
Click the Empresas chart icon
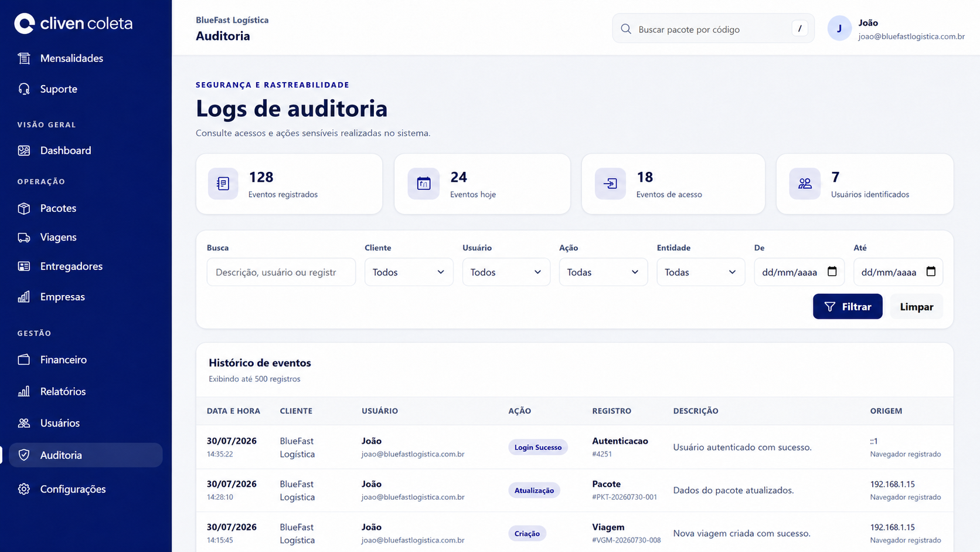click(24, 297)
